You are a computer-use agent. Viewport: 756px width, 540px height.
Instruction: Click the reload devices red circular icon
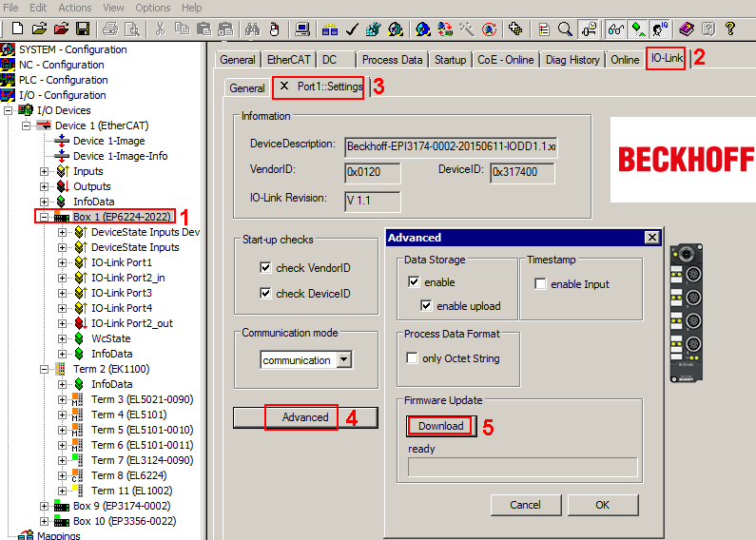tap(489, 29)
